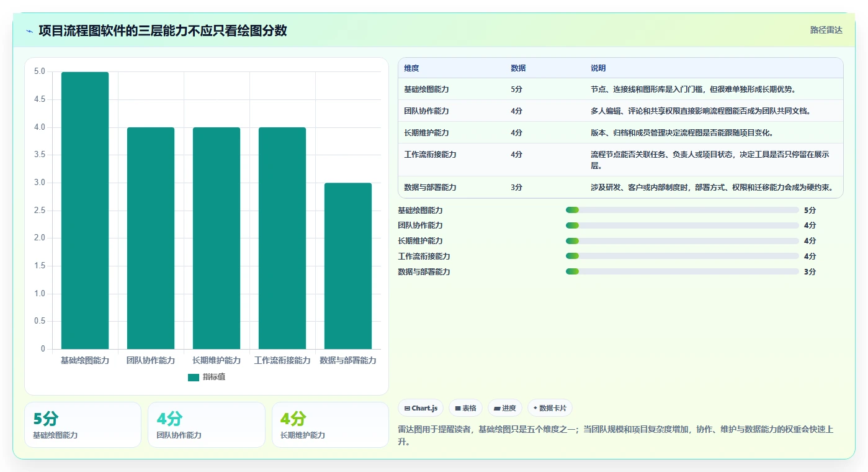Click table cell 基础绘图能力

pyautogui.click(x=426, y=89)
